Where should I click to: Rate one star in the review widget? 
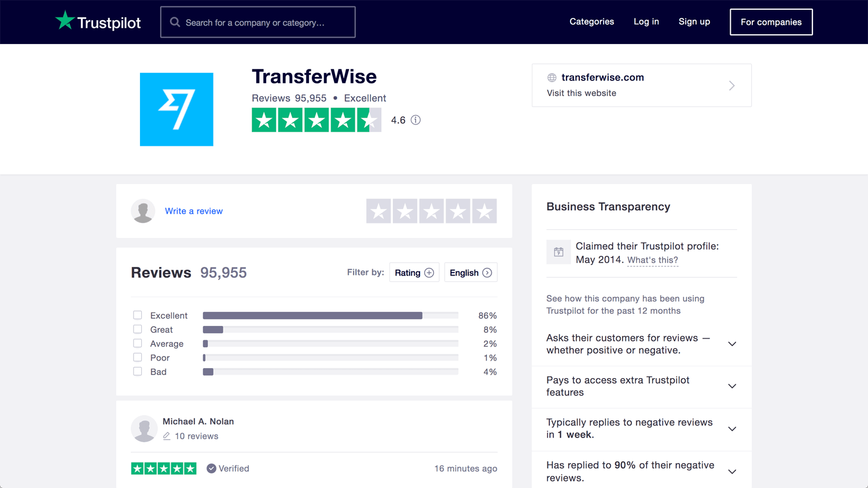tap(378, 211)
